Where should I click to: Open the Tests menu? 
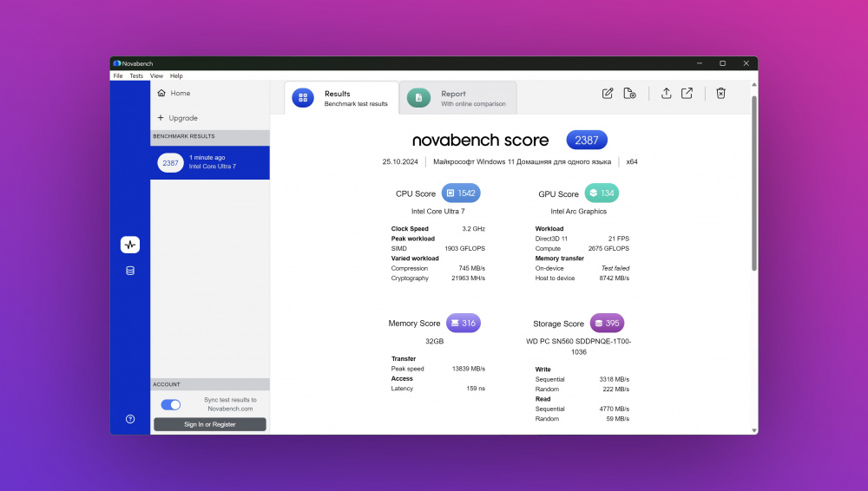click(x=136, y=75)
